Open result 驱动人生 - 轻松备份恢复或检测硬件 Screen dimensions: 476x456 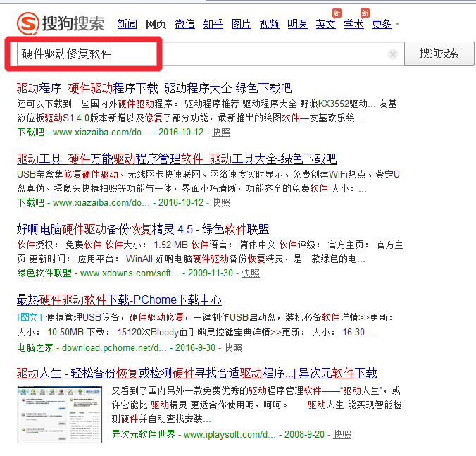click(x=197, y=373)
